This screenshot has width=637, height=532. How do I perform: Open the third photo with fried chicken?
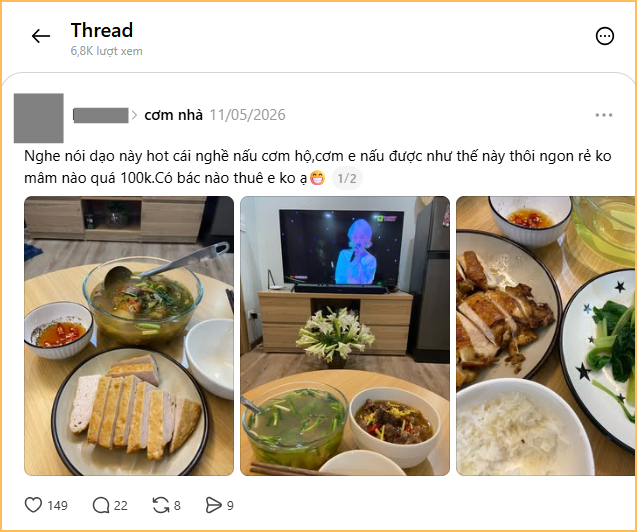point(546,336)
